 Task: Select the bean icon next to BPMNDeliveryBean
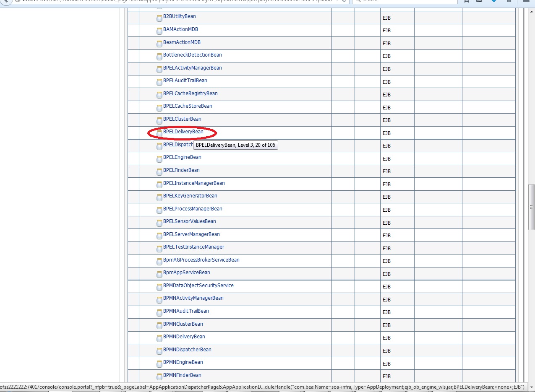coord(159,338)
